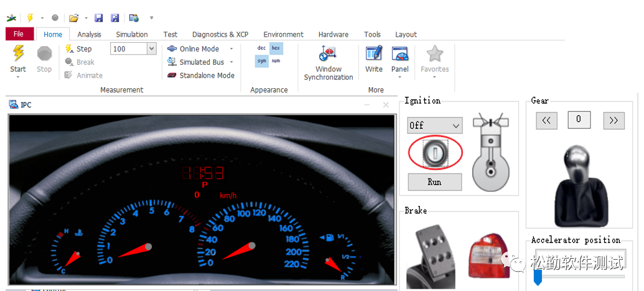Switch number format to dec

click(x=261, y=48)
